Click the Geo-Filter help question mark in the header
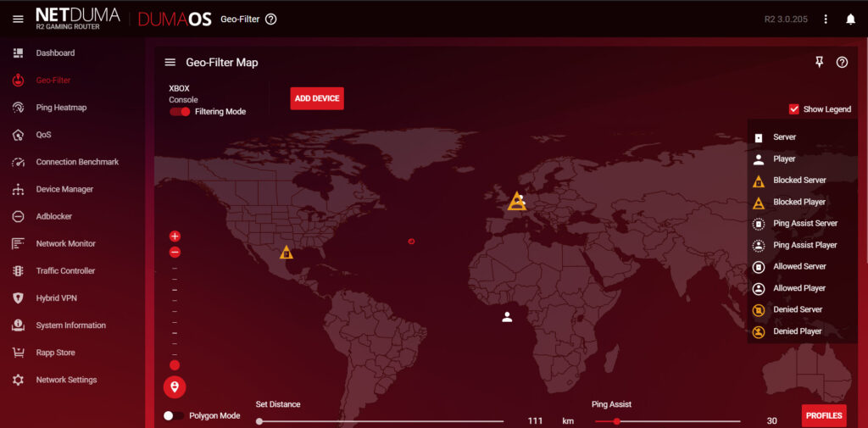 (270, 19)
